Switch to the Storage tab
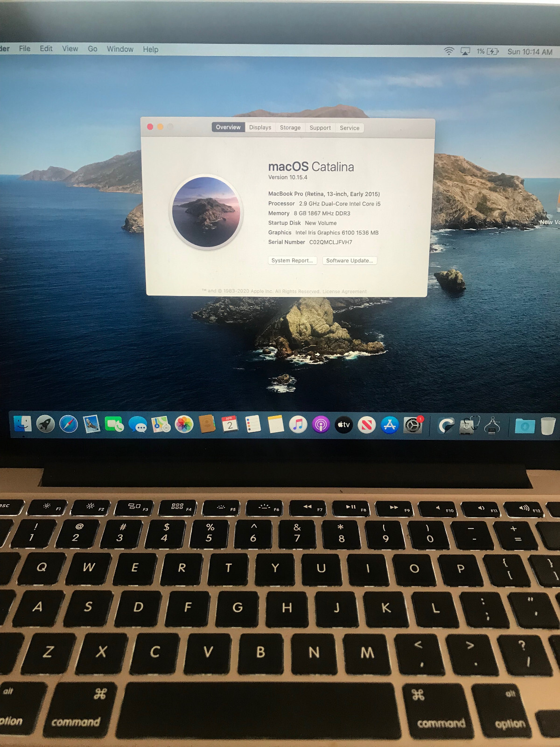This screenshot has width=560, height=747. pos(290,127)
